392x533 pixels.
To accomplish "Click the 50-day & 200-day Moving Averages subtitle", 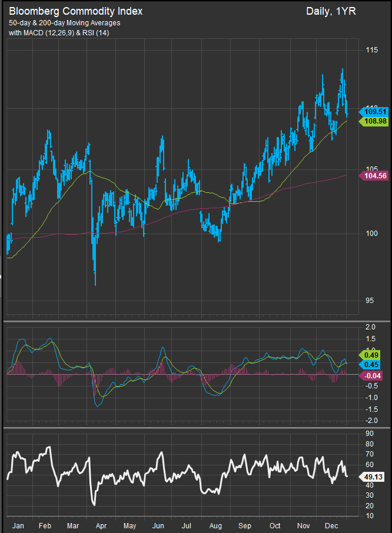I will pos(65,22).
